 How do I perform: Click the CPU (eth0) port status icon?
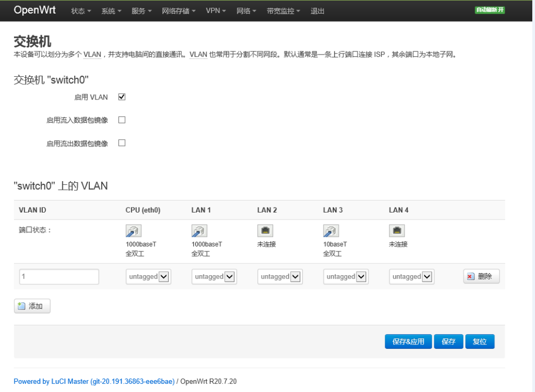[133, 230]
